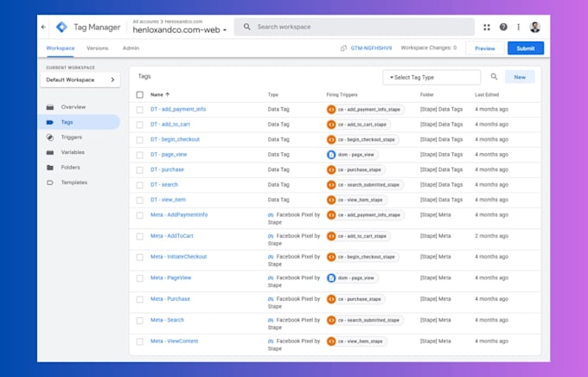Click the Name column sort arrow

point(168,94)
